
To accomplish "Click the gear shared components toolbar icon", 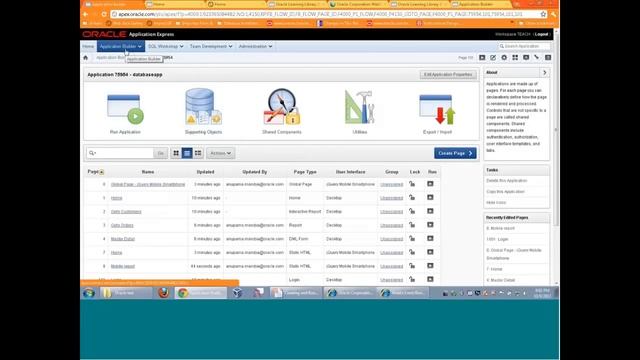I will pos(504,58).
